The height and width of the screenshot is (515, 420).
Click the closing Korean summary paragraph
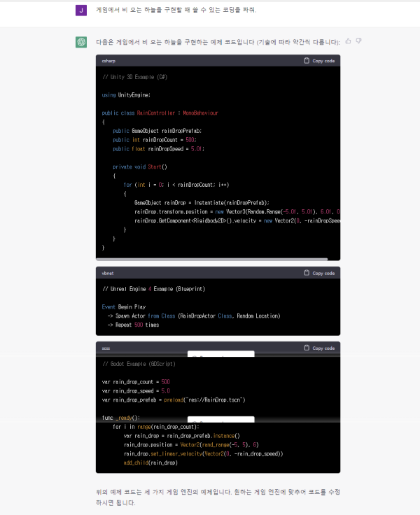pyautogui.click(x=218, y=498)
